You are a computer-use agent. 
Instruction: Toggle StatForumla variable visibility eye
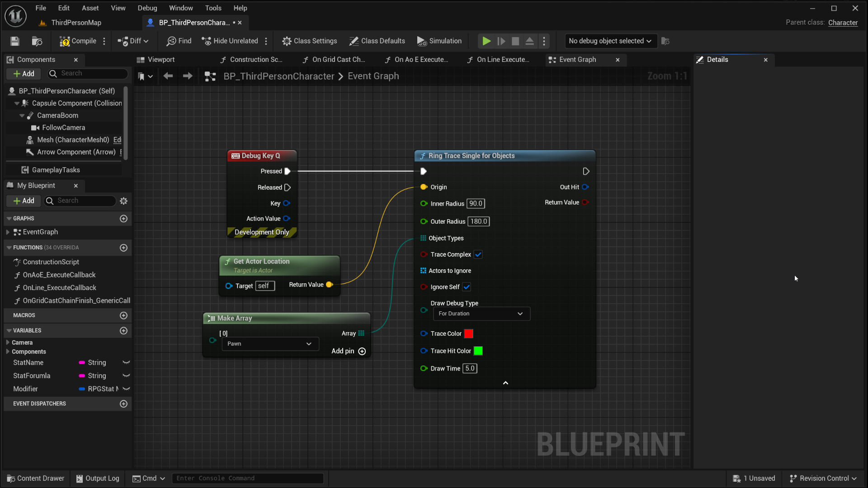point(126,376)
